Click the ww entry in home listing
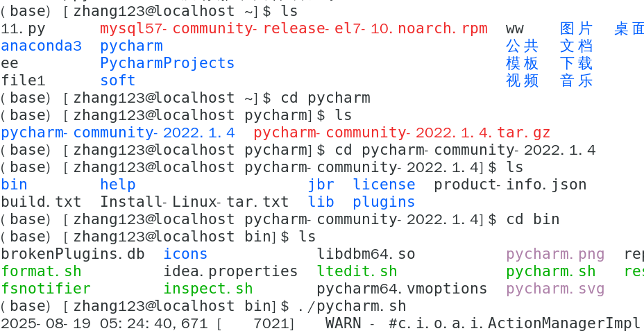Screen dimensions: 644x331 [515, 29]
